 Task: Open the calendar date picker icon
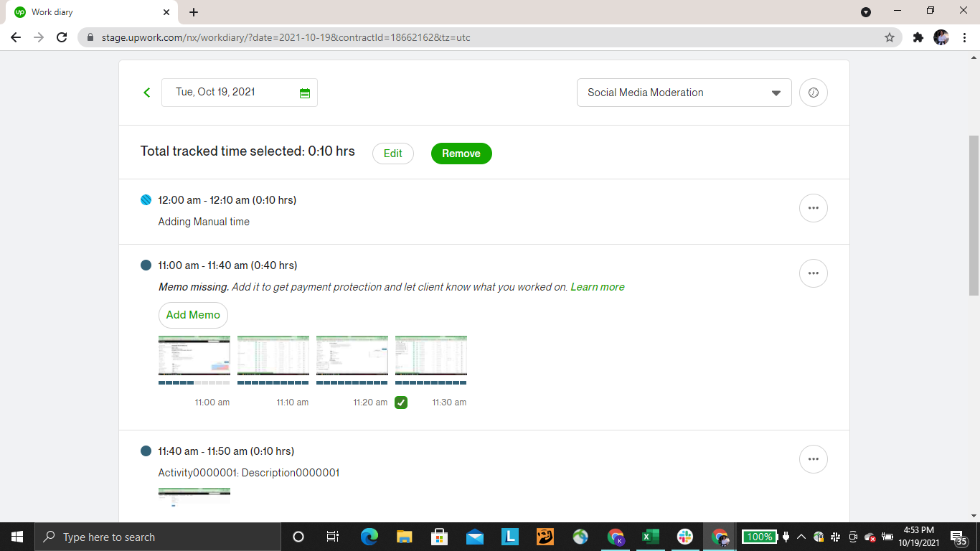pyautogui.click(x=305, y=93)
